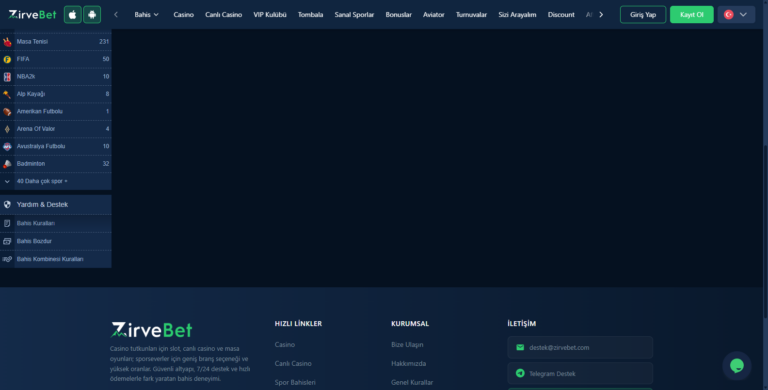Viewport: 768px width, 390px height.
Task: Open the Canlı Casino menu item
Action: [x=223, y=15]
